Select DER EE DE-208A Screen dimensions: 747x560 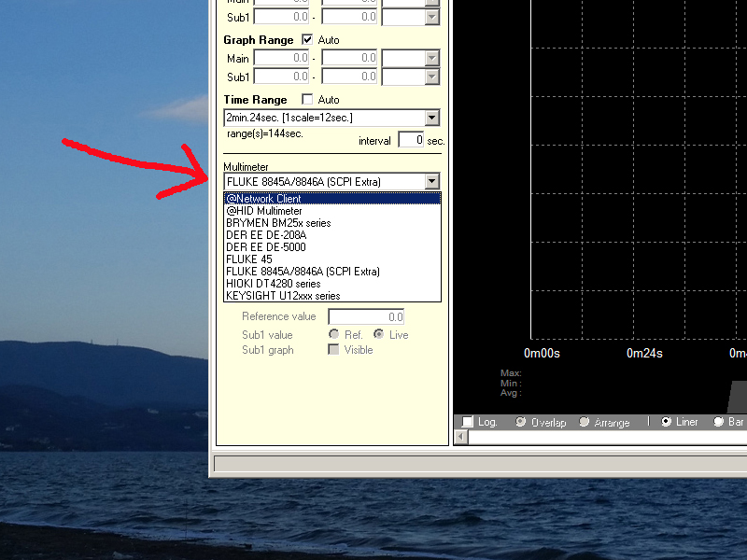[x=332, y=235]
